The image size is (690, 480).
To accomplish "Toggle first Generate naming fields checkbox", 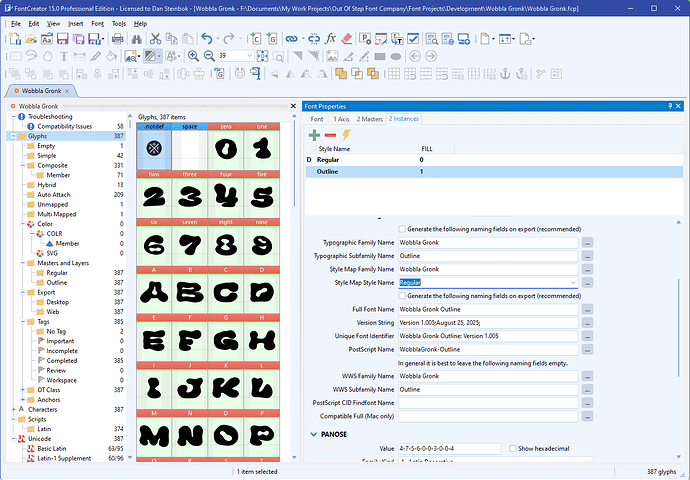I will tap(402, 229).
